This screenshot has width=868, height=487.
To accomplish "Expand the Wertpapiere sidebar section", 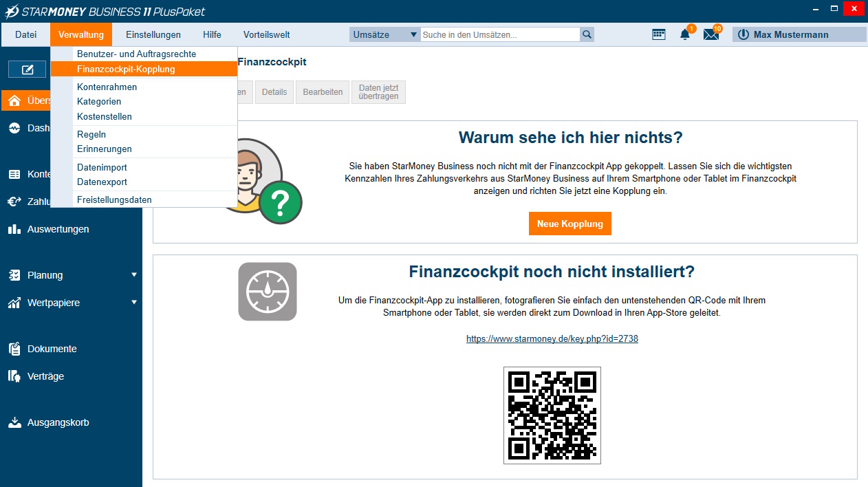I will point(134,303).
